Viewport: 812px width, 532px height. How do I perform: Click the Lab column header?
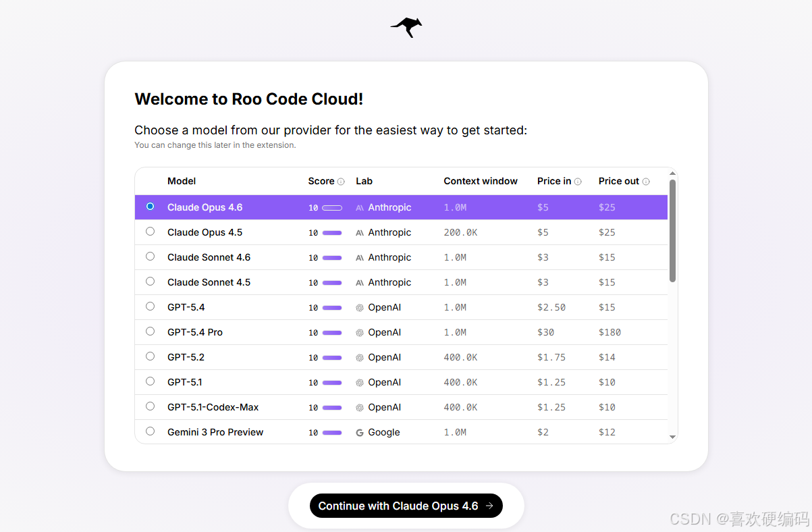pyautogui.click(x=364, y=181)
